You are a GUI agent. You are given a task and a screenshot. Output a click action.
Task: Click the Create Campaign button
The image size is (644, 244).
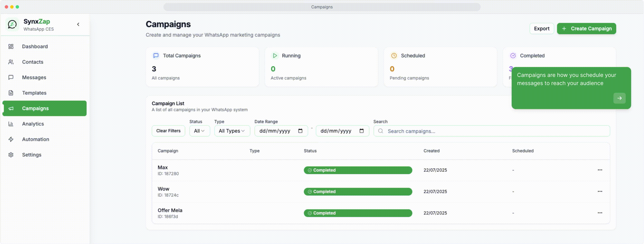[x=586, y=28]
